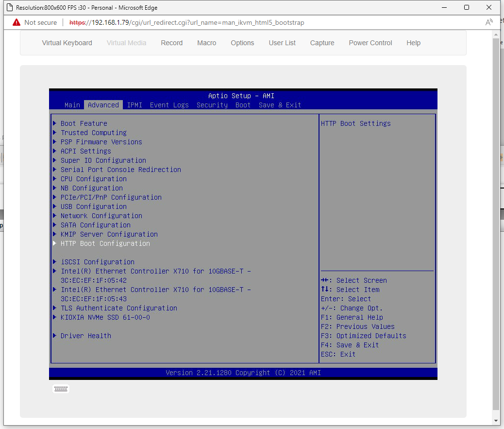Screen dimensions: 504x429
Task: Open the Virtual Media menu
Action: [x=126, y=43]
